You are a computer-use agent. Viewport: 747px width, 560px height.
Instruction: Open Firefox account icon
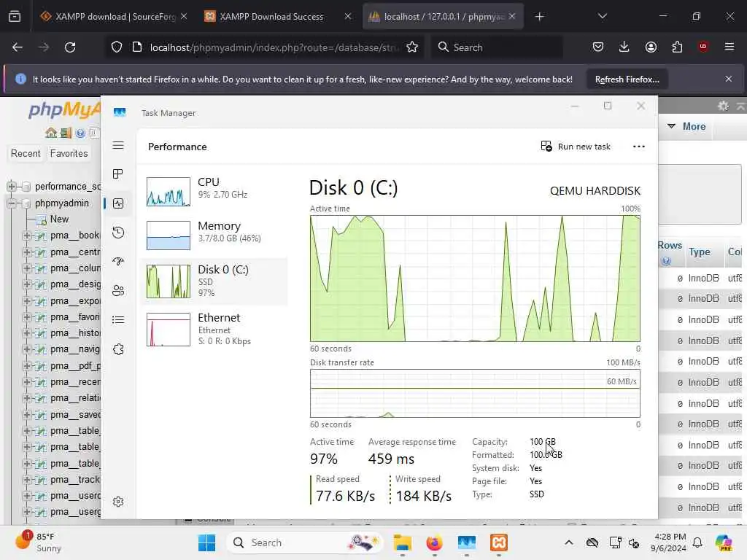tap(651, 47)
